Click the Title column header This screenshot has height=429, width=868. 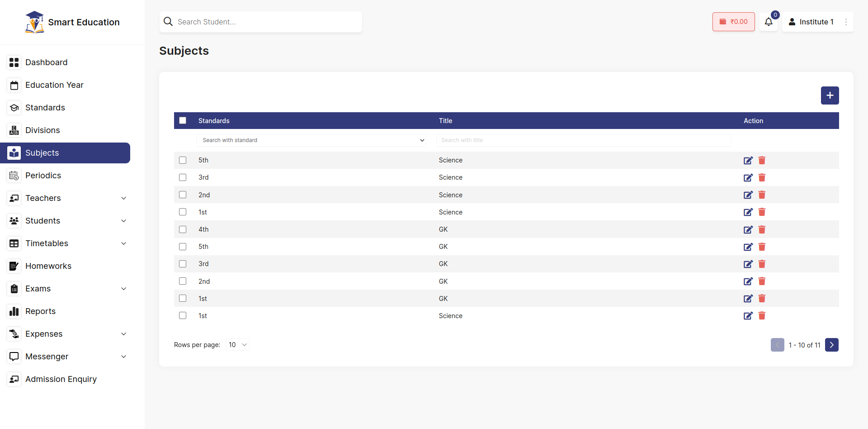[x=445, y=121]
